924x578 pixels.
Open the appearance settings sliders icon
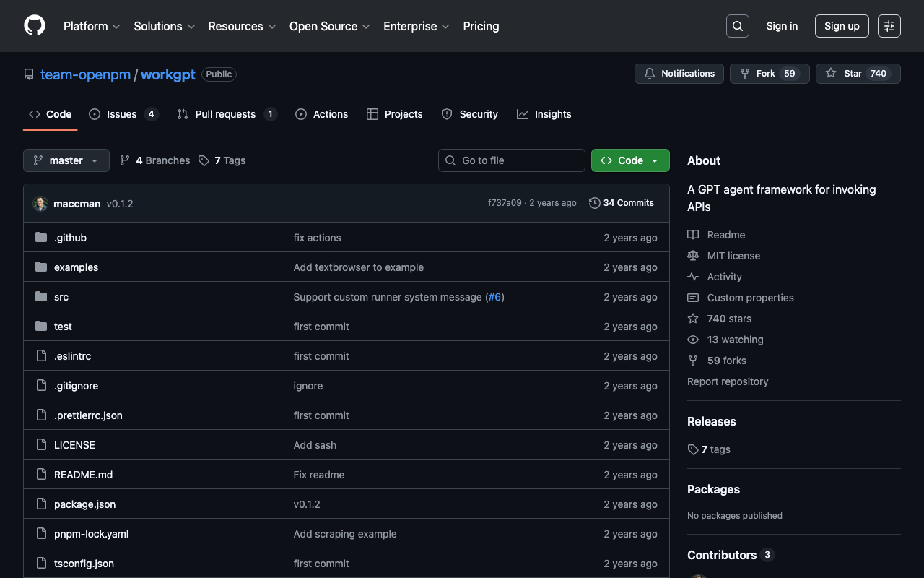[x=889, y=26]
